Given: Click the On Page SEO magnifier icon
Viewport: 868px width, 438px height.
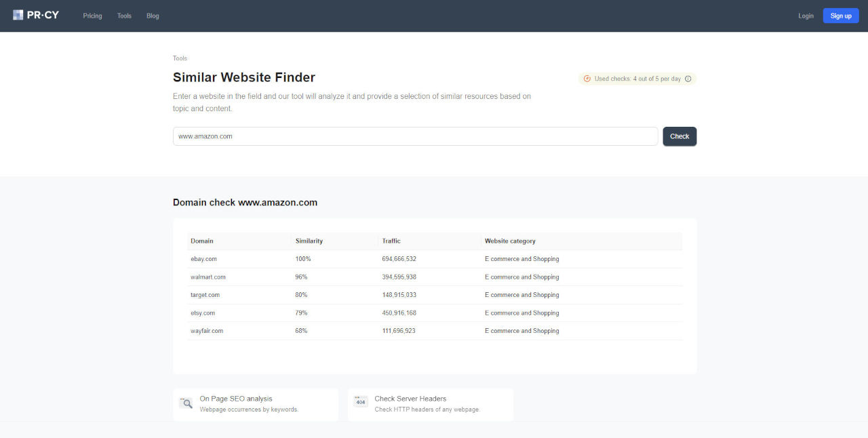Looking at the screenshot, I should [186, 403].
